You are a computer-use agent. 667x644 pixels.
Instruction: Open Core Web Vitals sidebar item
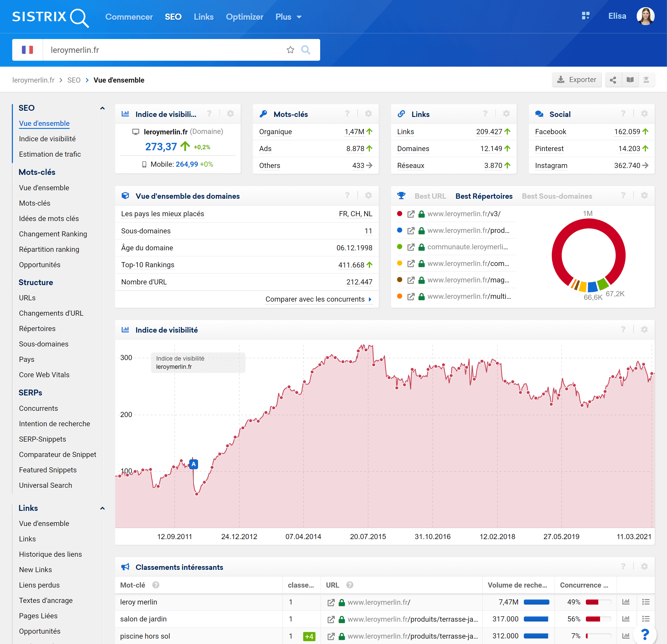44,374
